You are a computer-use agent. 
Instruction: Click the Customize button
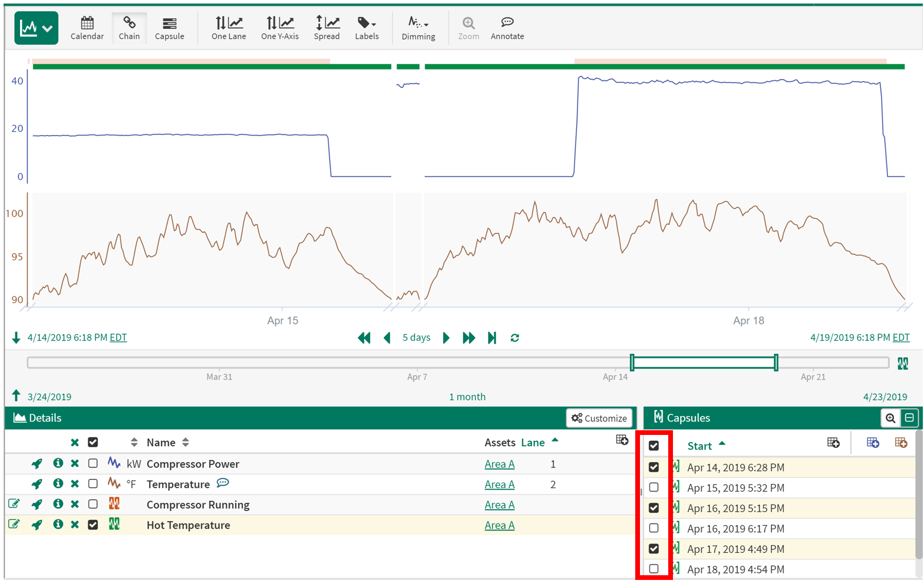point(599,418)
